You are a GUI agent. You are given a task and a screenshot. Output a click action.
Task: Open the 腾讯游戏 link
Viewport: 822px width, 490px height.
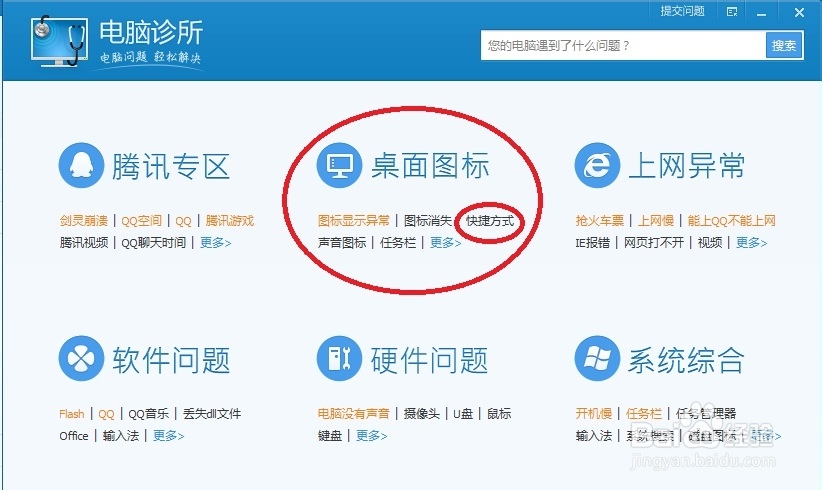pos(230,221)
